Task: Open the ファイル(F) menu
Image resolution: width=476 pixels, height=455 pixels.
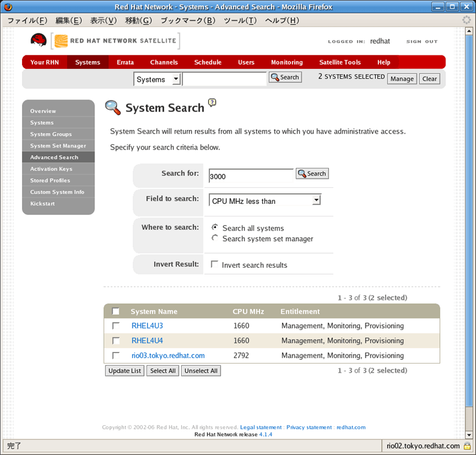Action: [27, 20]
